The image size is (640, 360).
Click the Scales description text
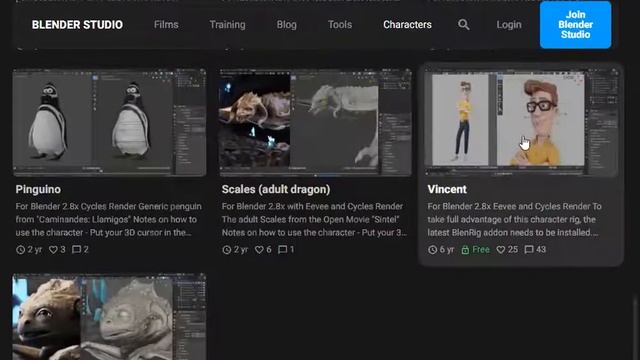[314, 220]
